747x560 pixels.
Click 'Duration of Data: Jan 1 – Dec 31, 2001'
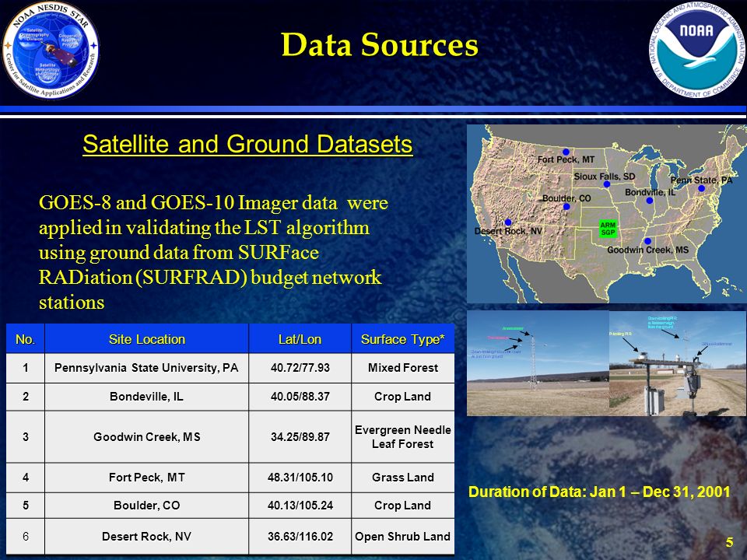click(599, 492)
